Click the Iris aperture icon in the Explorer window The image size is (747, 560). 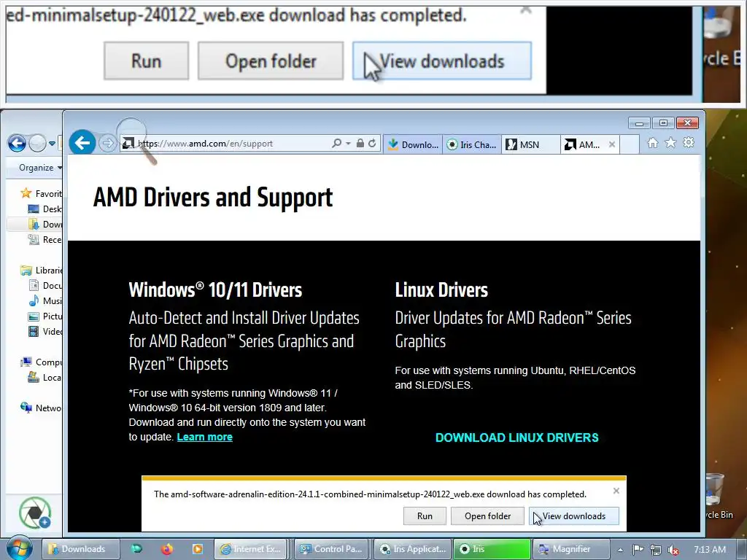coord(35,513)
